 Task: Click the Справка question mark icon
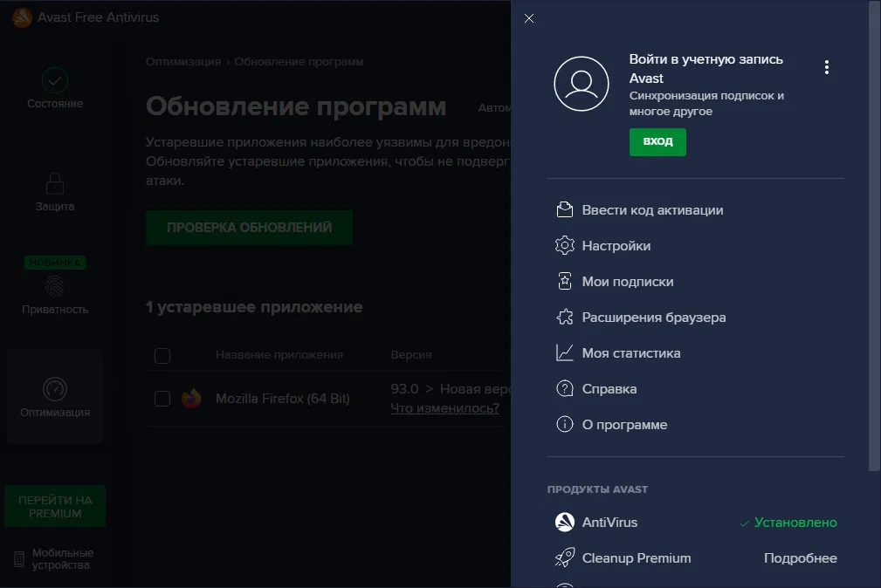(x=564, y=388)
